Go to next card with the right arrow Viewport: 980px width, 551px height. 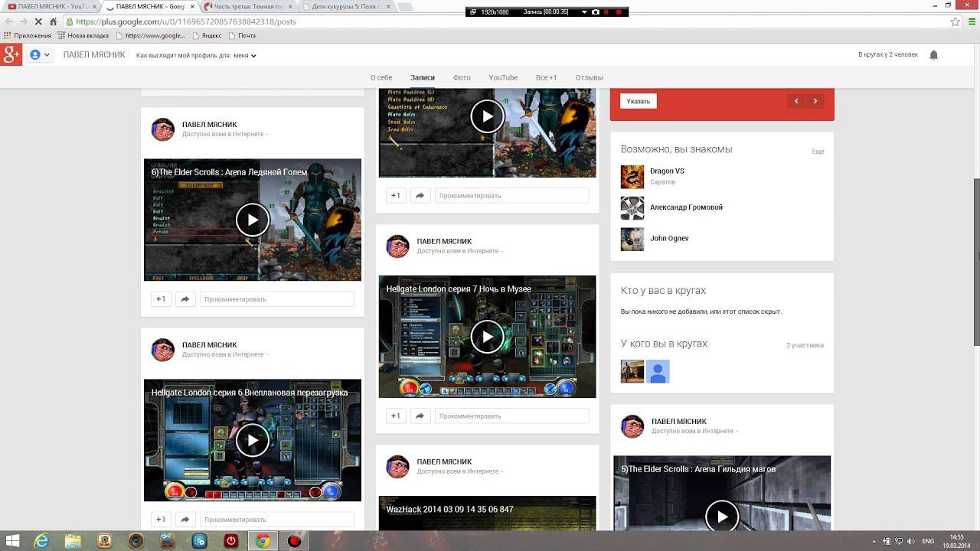(815, 101)
